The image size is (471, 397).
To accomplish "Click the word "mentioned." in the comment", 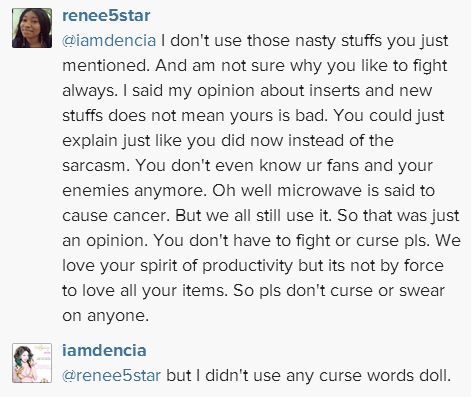I will click(x=106, y=66).
